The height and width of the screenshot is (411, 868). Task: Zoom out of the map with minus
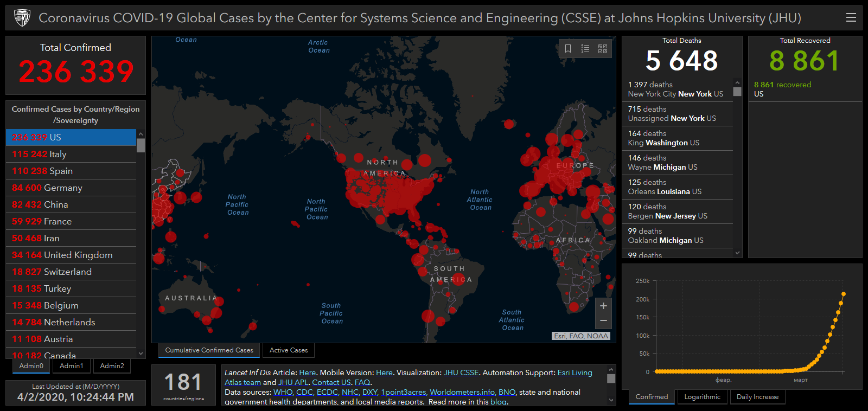603,321
